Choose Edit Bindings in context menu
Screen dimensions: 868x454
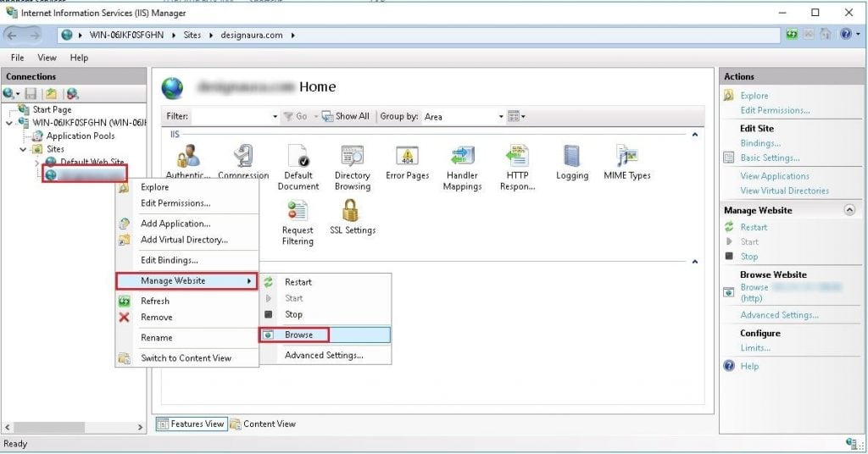coord(186,260)
